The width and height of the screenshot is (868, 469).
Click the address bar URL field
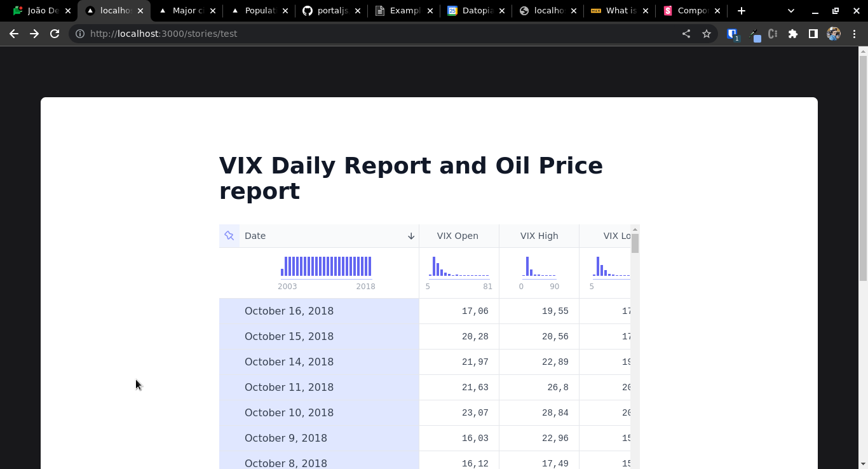[381, 34]
